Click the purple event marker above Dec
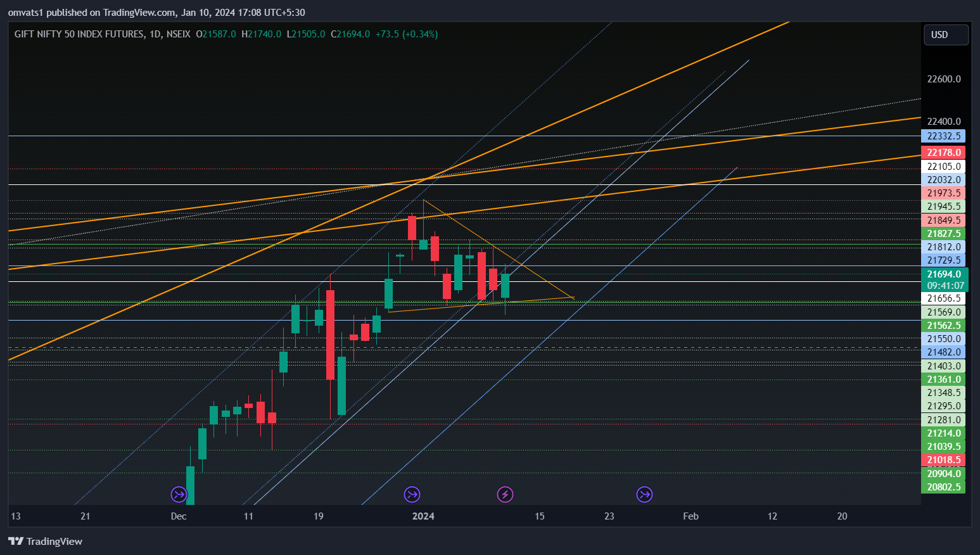 (179, 494)
